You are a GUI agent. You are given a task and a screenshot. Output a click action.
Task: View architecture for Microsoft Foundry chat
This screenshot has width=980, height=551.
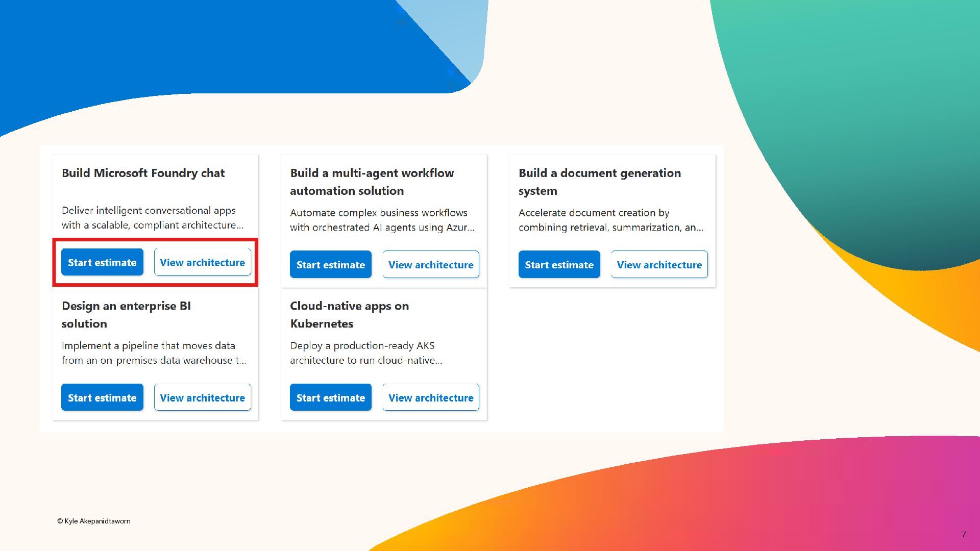(x=202, y=262)
